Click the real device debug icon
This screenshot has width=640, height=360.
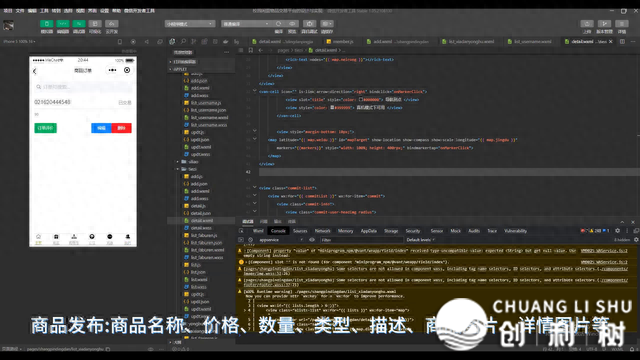pos(309,24)
